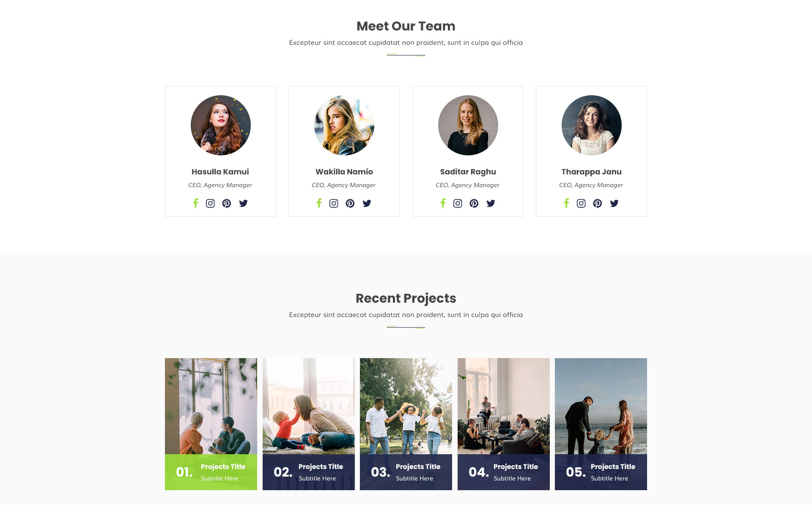Click the Twitter icon for Hasulla Kamui
The image size is (812, 505).
click(243, 203)
